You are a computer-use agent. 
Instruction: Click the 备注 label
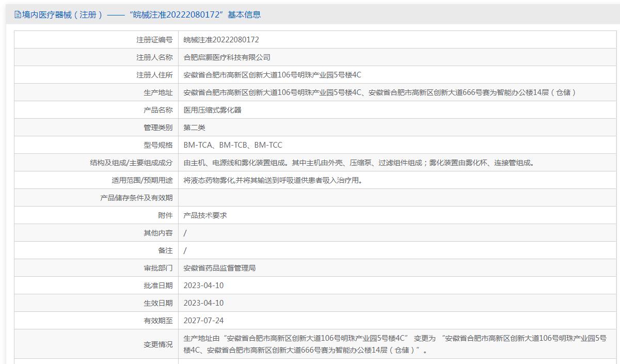165,250
